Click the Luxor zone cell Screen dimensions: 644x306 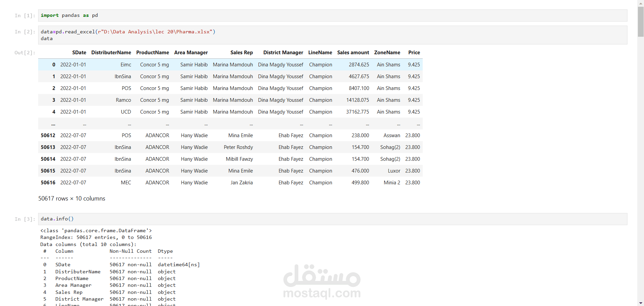pos(394,171)
